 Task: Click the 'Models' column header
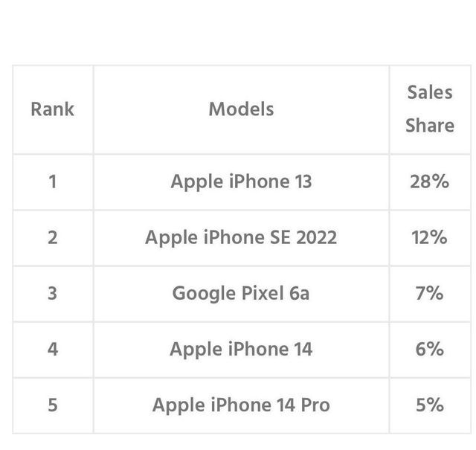point(241,109)
